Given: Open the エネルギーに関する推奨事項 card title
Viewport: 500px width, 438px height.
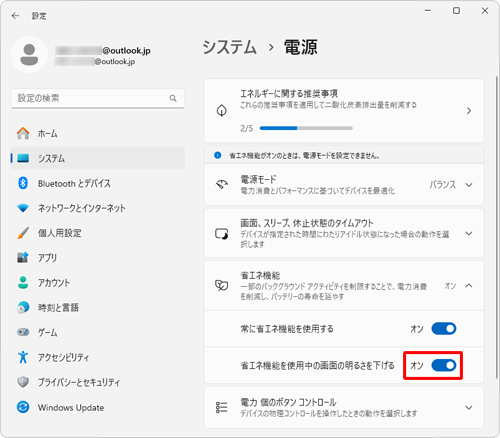Looking at the screenshot, I should [289, 93].
